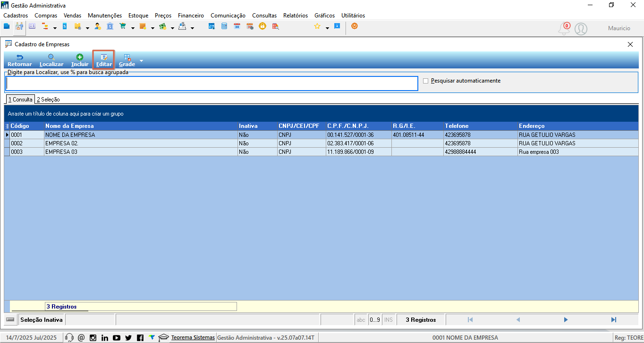644x343 pixels.
Task: Click the Retornar back arrow icon
Action: [x=20, y=57]
